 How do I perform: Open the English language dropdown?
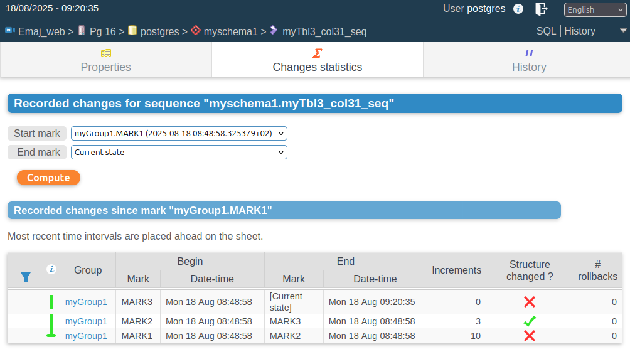click(x=595, y=9)
